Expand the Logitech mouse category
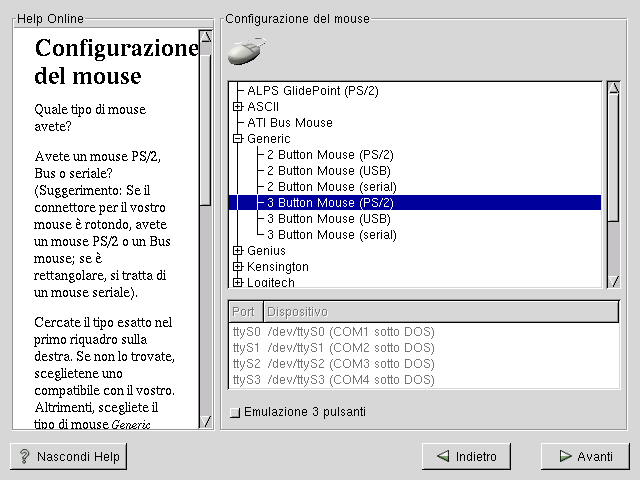 tap(237, 283)
